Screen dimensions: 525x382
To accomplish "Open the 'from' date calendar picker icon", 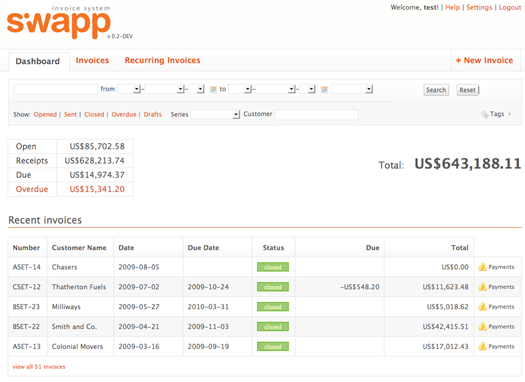I will click(213, 89).
